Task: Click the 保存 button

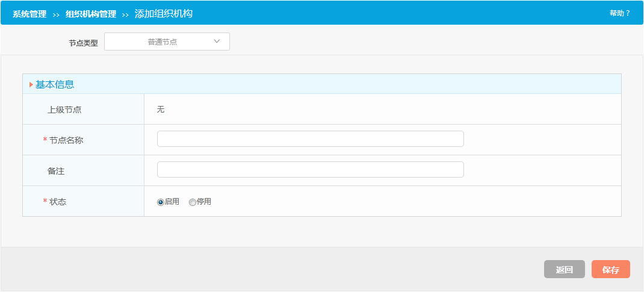Action: 610,270
